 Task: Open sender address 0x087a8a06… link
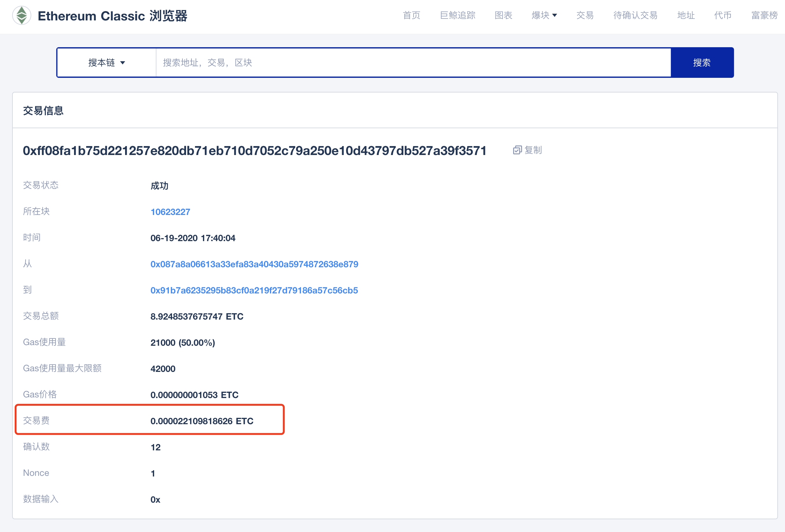(x=254, y=264)
